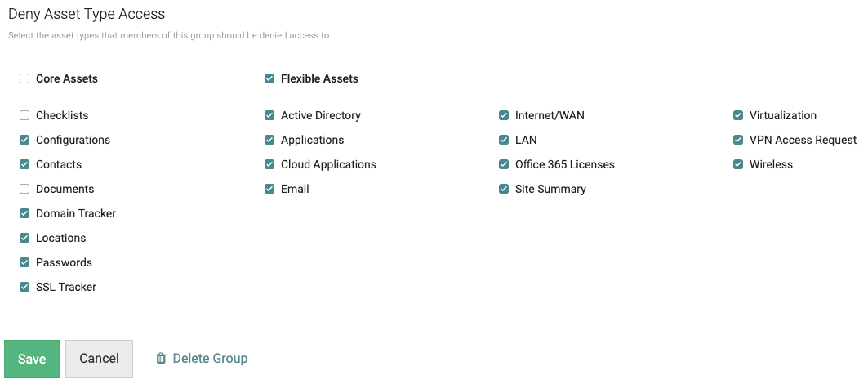The width and height of the screenshot is (868, 389).
Task: Uncheck the Flexible Assets select-all checkbox
Action: [269, 79]
